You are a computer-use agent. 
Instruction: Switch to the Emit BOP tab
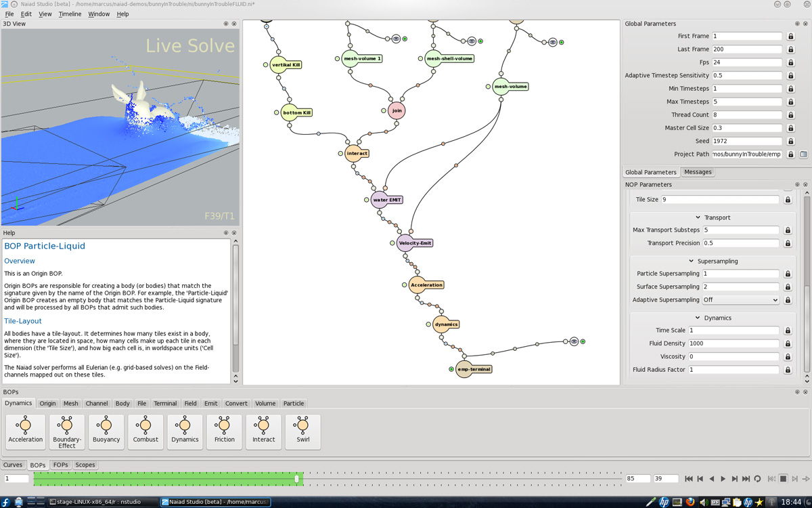tap(210, 404)
